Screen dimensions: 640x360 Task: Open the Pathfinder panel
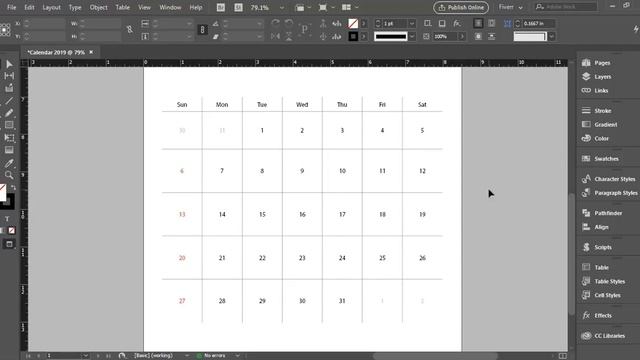click(608, 213)
